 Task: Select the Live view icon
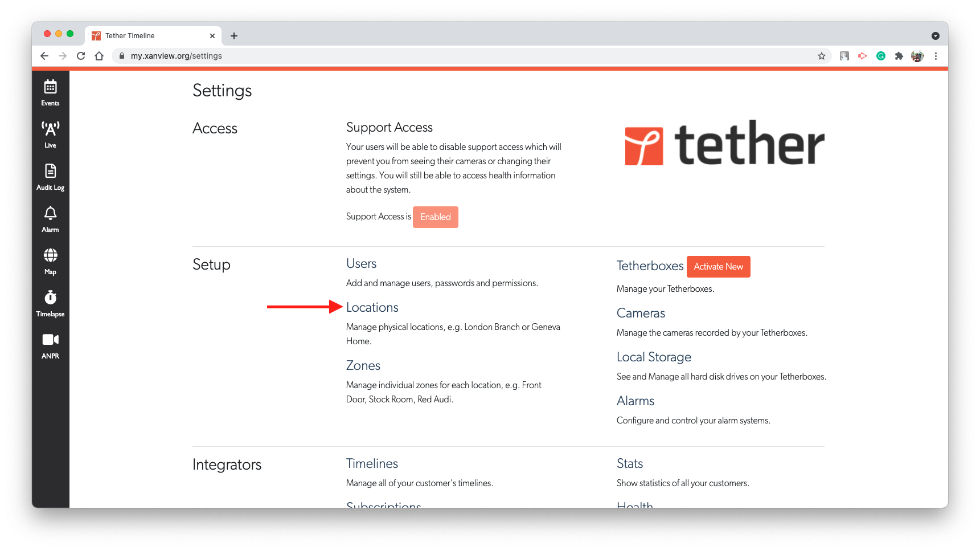click(50, 131)
